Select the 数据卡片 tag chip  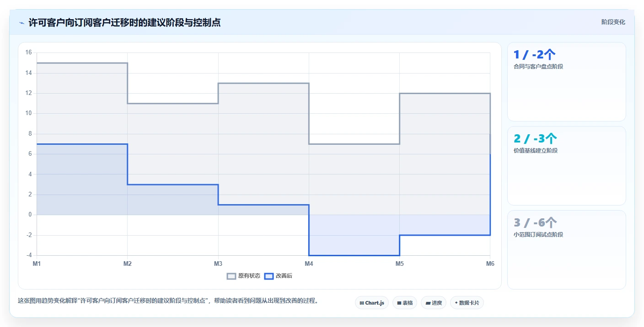pos(467,303)
